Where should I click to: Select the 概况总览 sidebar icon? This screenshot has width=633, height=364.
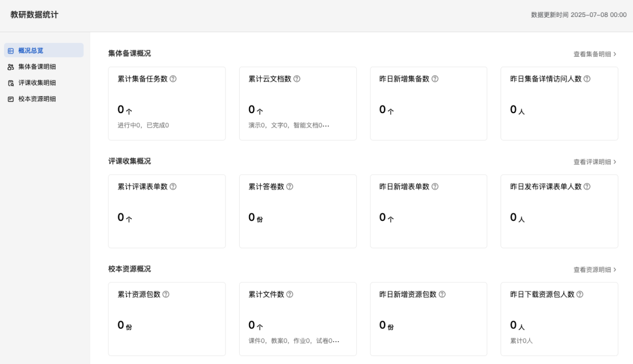[11, 50]
